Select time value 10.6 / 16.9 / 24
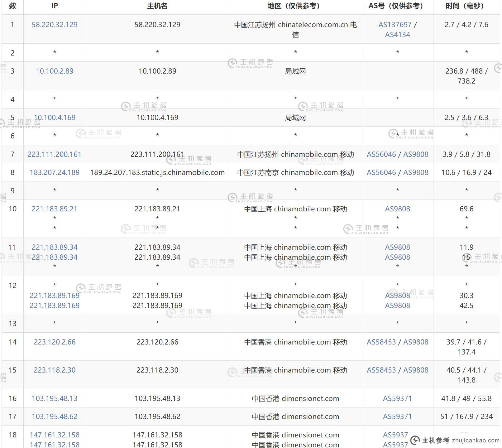 tap(466, 172)
